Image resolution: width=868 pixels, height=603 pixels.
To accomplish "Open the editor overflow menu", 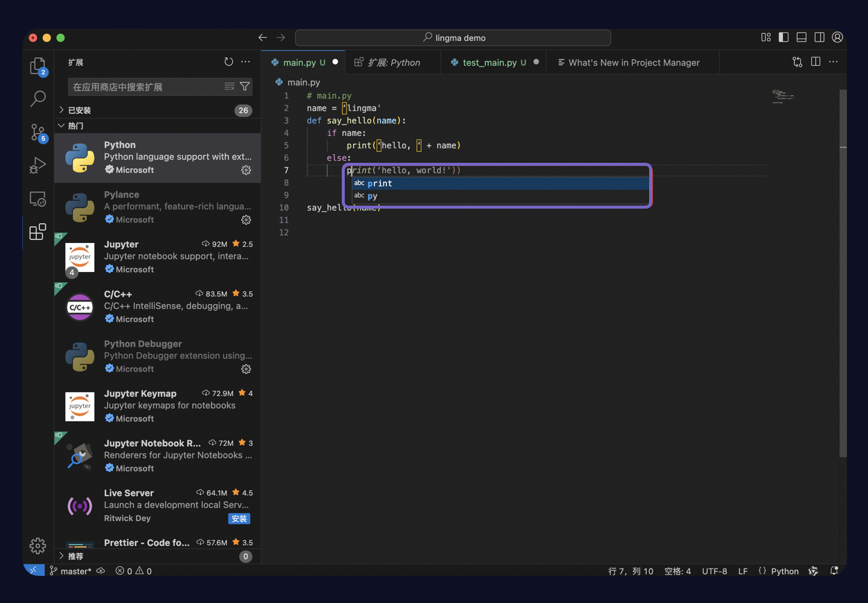I will point(834,62).
